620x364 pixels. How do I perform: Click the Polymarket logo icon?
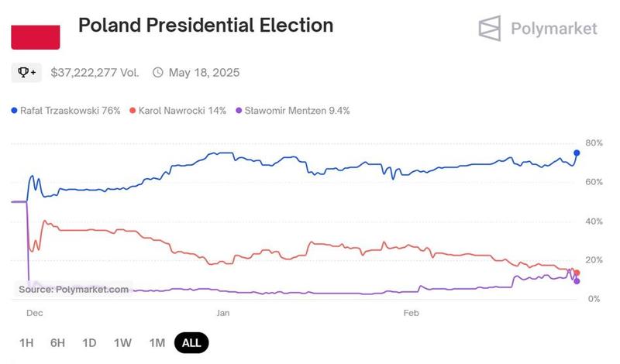point(490,29)
